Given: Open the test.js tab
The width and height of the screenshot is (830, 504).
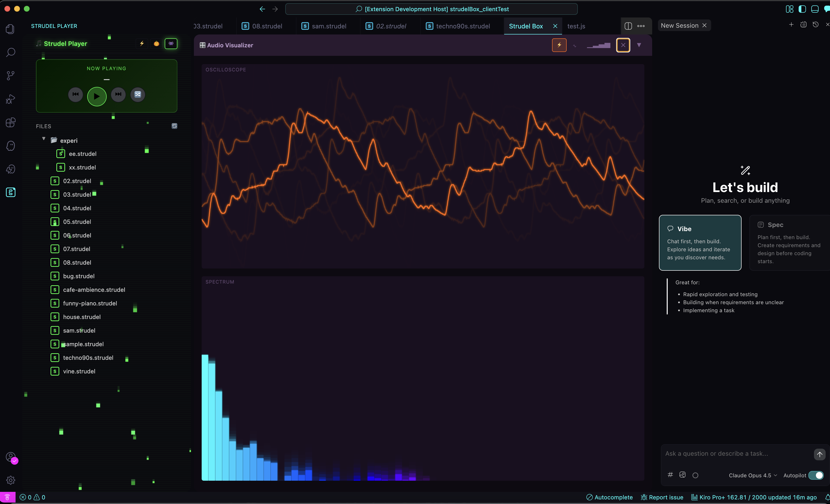Looking at the screenshot, I should [576, 26].
